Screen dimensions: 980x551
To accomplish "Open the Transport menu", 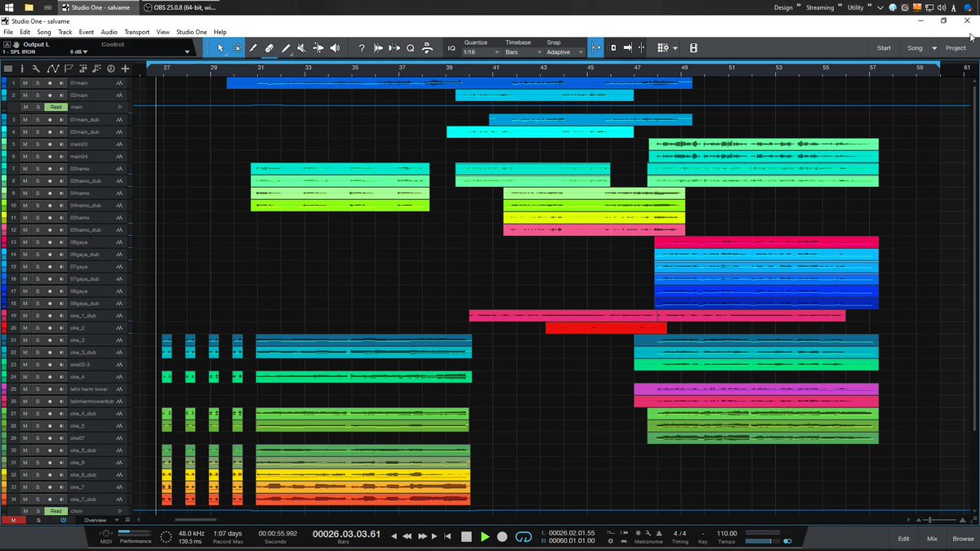I will 137,32.
